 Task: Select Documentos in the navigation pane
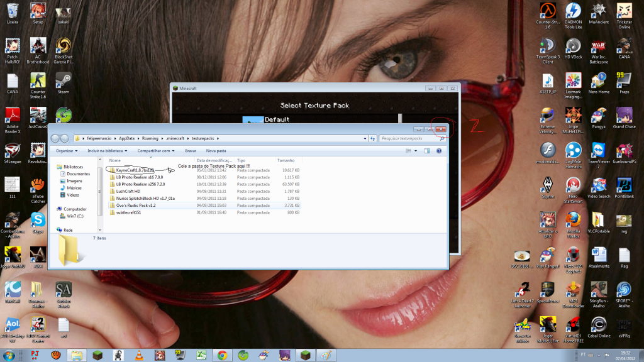coord(78,174)
